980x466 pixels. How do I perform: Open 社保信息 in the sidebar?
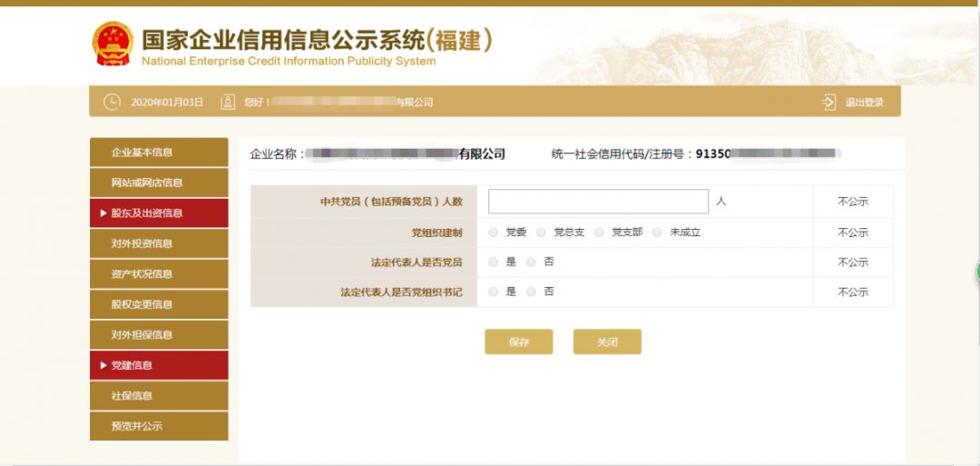[x=159, y=396]
